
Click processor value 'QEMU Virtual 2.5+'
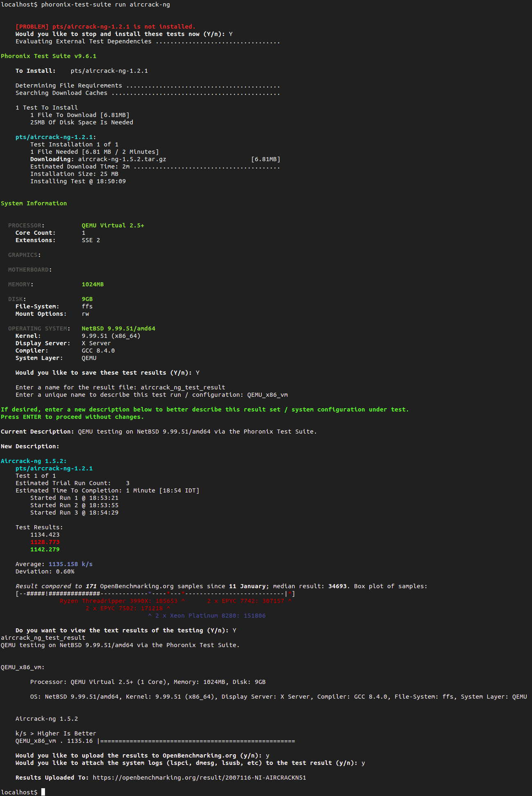pyautogui.click(x=113, y=226)
